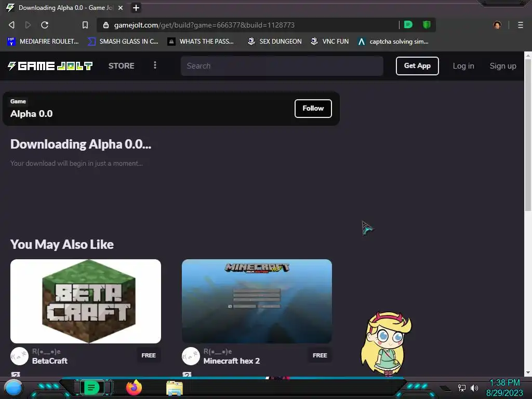
Task: Click the Get App button
Action: 417,66
